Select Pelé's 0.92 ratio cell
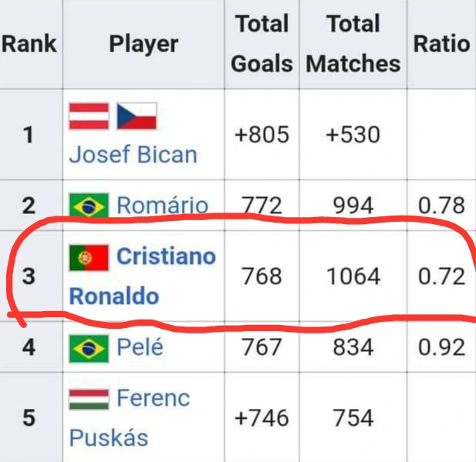 point(441,347)
